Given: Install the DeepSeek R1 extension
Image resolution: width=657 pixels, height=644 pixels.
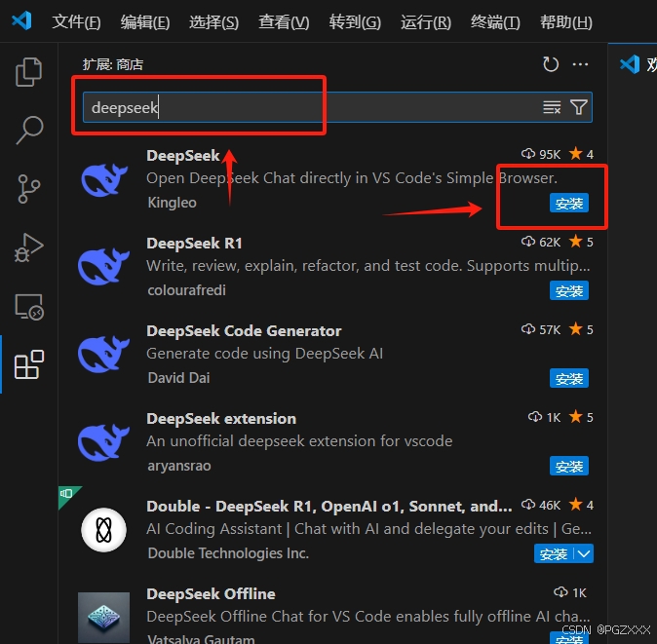Looking at the screenshot, I should tap(569, 290).
